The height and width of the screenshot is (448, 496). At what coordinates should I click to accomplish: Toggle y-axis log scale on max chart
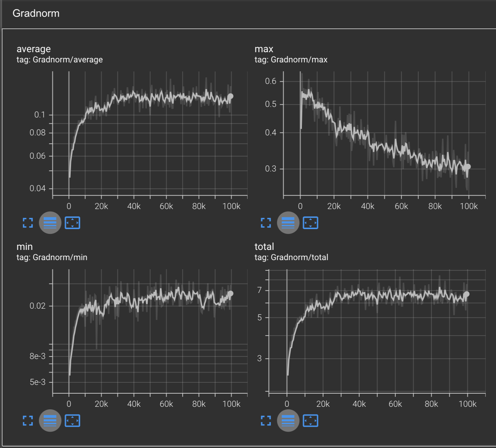288,223
